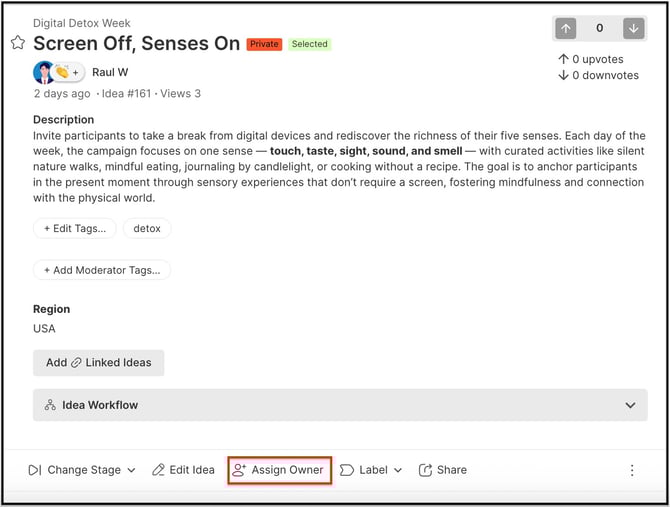Upvote the idea with the up arrow
Viewport: 670px width, 507px height.
[x=566, y=29]
